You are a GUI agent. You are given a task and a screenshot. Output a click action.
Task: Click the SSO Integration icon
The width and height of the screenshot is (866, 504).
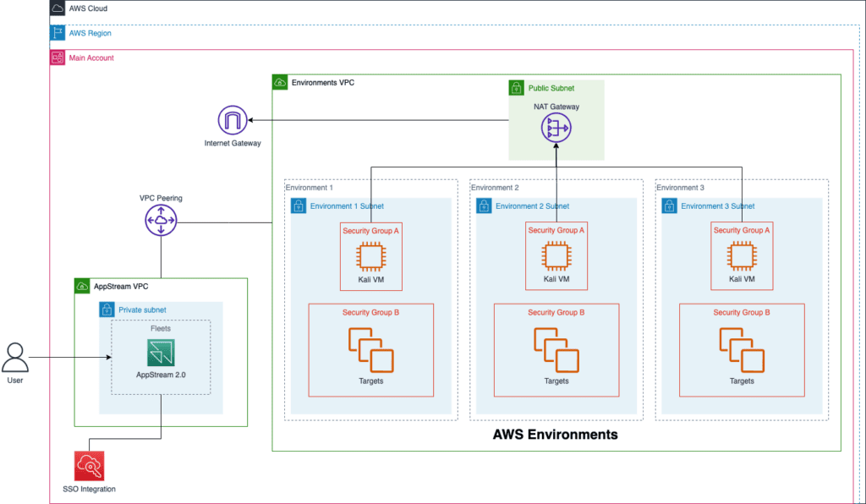(x=89, y=466)
